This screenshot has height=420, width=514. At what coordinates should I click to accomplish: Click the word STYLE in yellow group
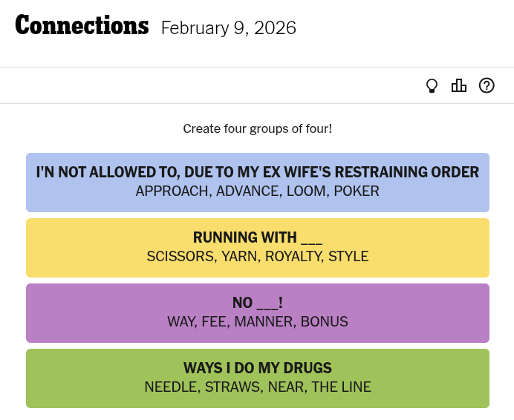click(x=348, y=257)
